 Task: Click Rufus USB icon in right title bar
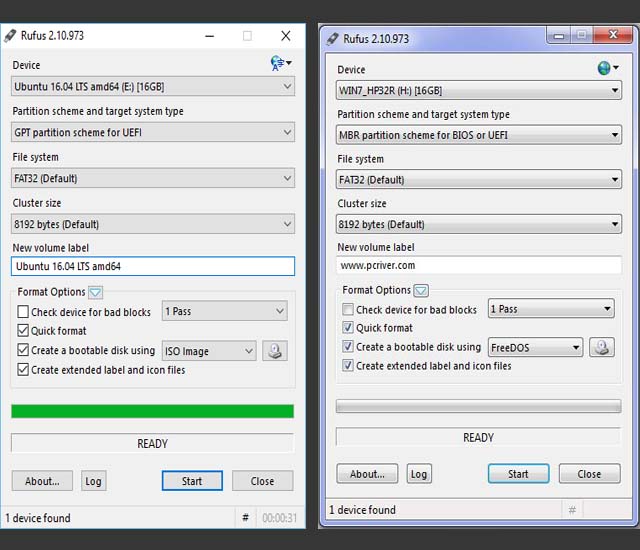[333, 39]
